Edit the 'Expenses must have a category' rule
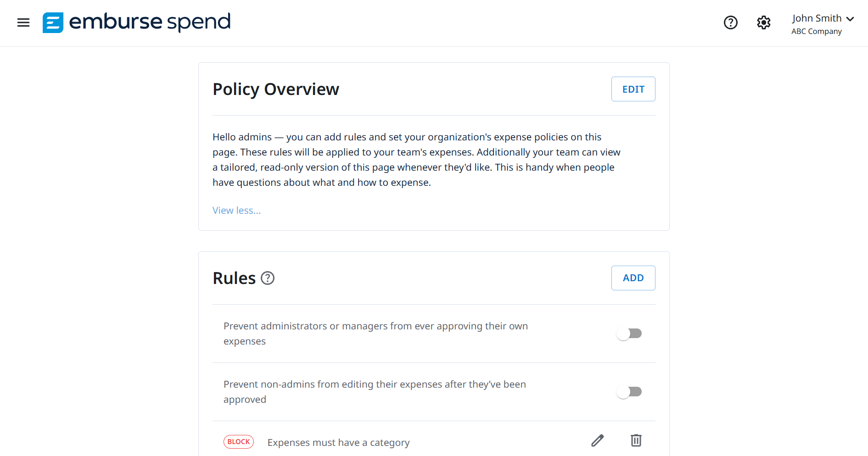The image size is (868, 456). (597, 441)
